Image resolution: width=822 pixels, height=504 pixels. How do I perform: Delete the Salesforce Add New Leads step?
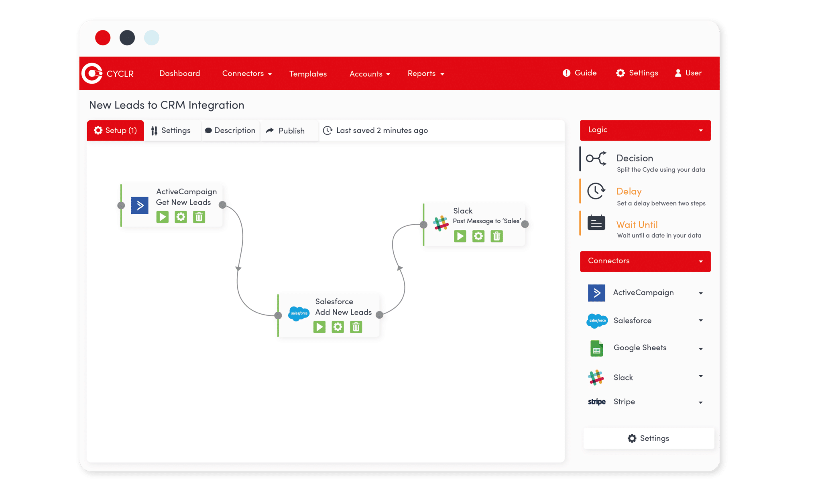point(356,327)
